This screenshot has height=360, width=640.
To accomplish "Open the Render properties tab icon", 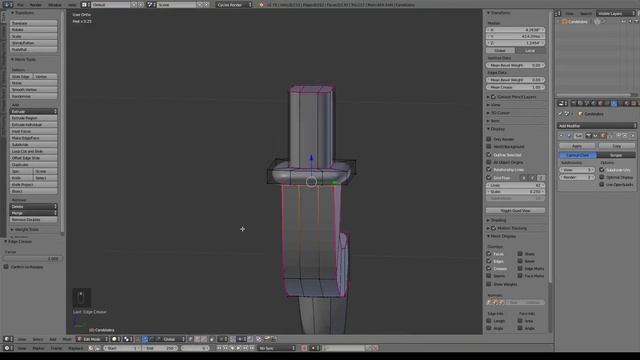I will [x=573, y=103].
